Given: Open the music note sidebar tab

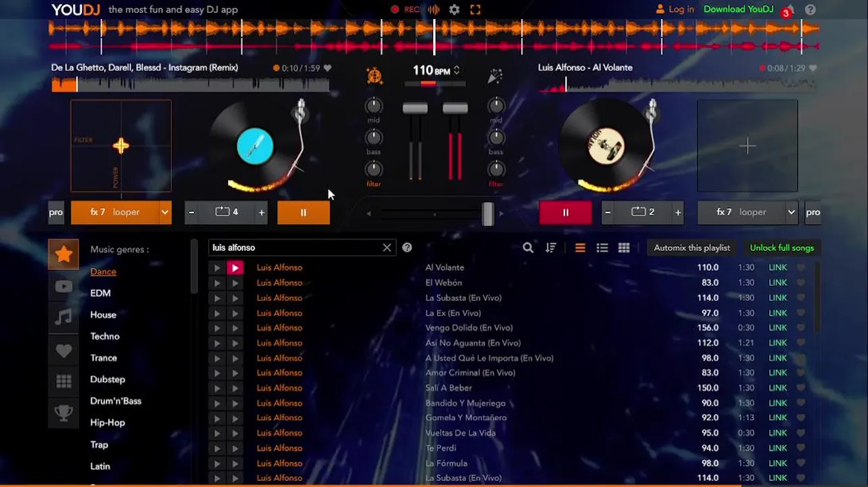Looking at the screenshot, I should [64, 317].
